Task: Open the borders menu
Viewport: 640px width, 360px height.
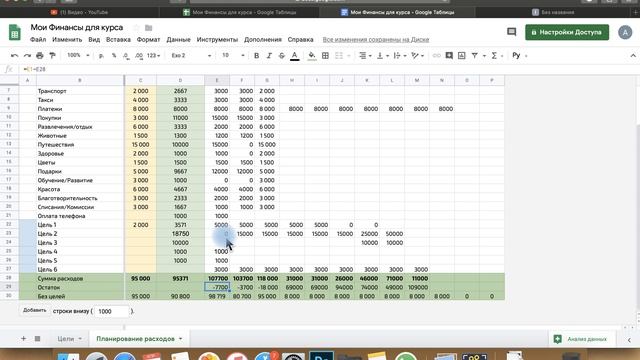Action: point(325,56)
